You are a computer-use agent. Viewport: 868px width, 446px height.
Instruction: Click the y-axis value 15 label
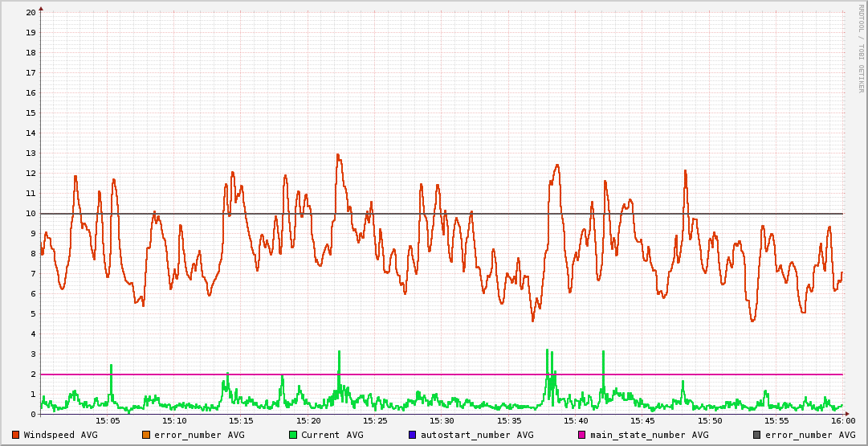point(31,113)
